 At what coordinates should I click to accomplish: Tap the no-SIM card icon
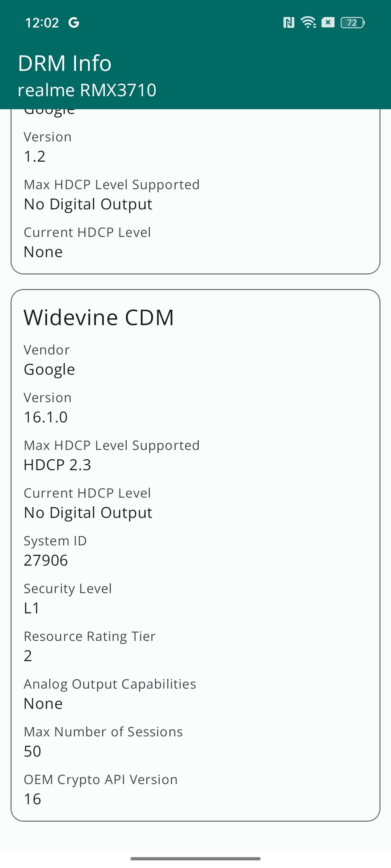coord(328,22)
